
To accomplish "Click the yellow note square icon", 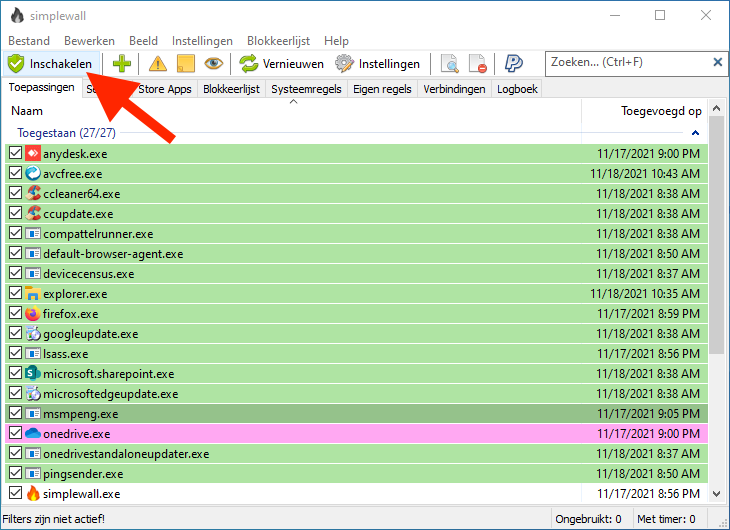I will pyautogui.click(x=185, y=64).
